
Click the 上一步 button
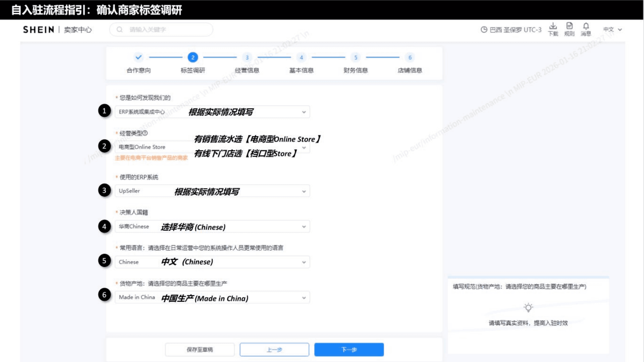pyautogui.click(x=274, y=350)
